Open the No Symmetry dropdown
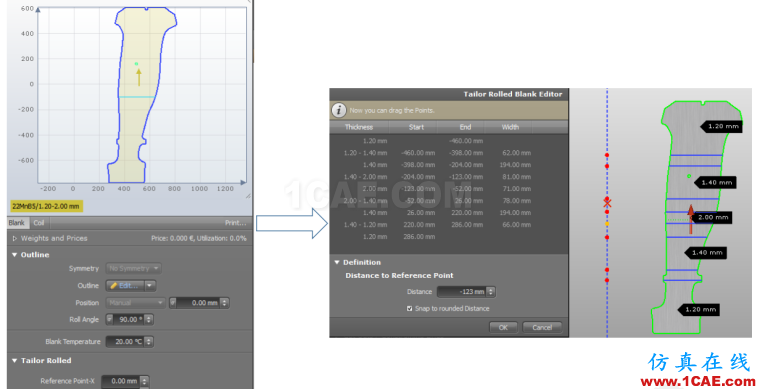760x389 pixels. (x=134, y=268)
